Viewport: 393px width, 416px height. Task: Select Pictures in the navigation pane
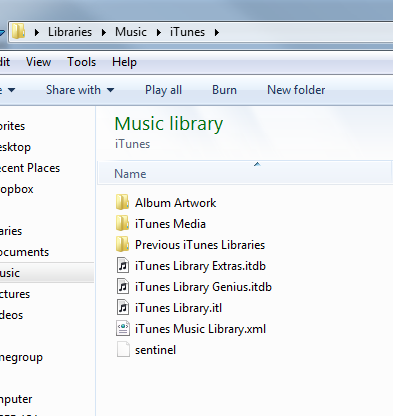15,294
